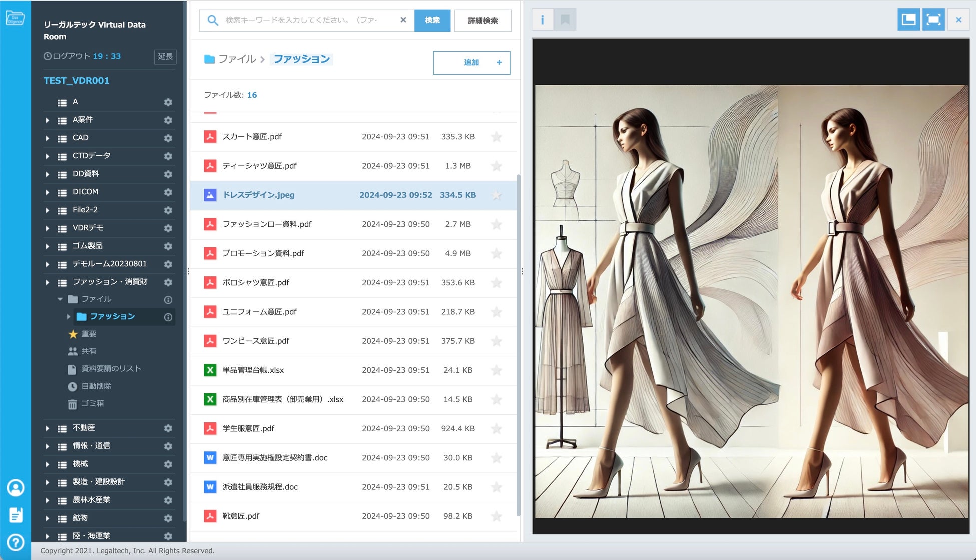Open the 重要 starred items list
This screenshot has width=976, height=560.
tap(89, 334)
